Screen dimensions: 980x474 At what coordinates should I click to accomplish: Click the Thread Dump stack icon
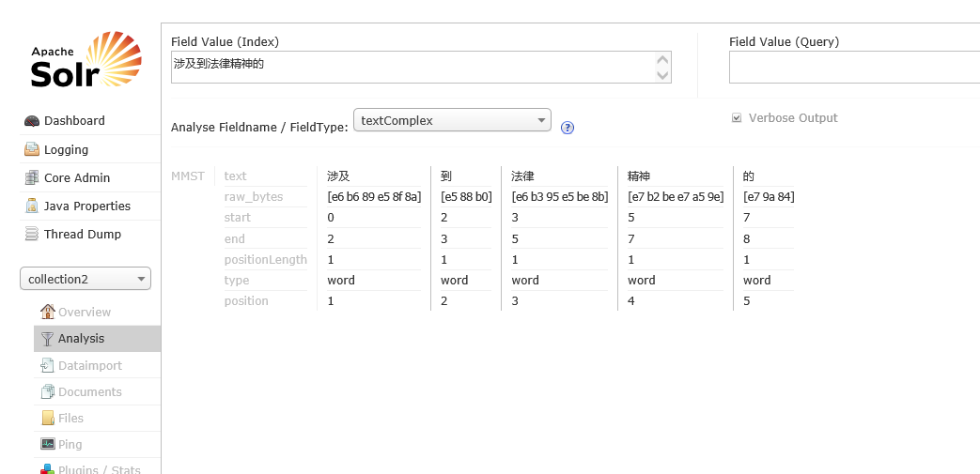[x=31, y=235]
